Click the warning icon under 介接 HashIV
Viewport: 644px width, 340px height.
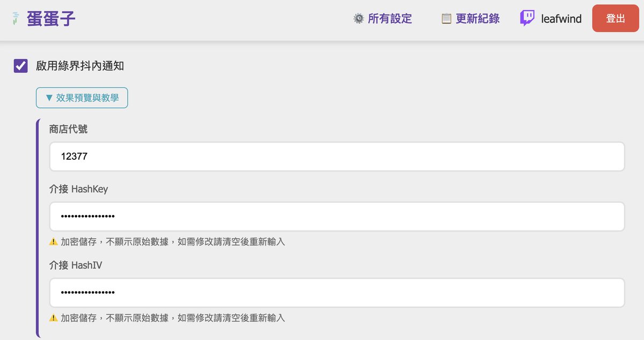[x=53, y=317]
